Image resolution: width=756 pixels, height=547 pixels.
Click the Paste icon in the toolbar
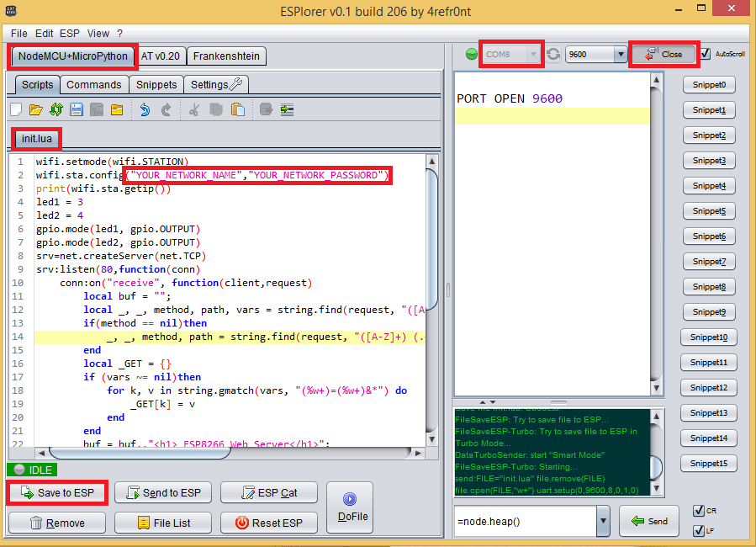[x=236, y=109]
